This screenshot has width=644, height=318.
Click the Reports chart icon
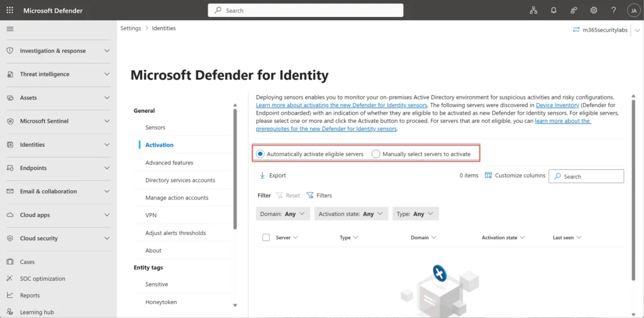[10, 295]
